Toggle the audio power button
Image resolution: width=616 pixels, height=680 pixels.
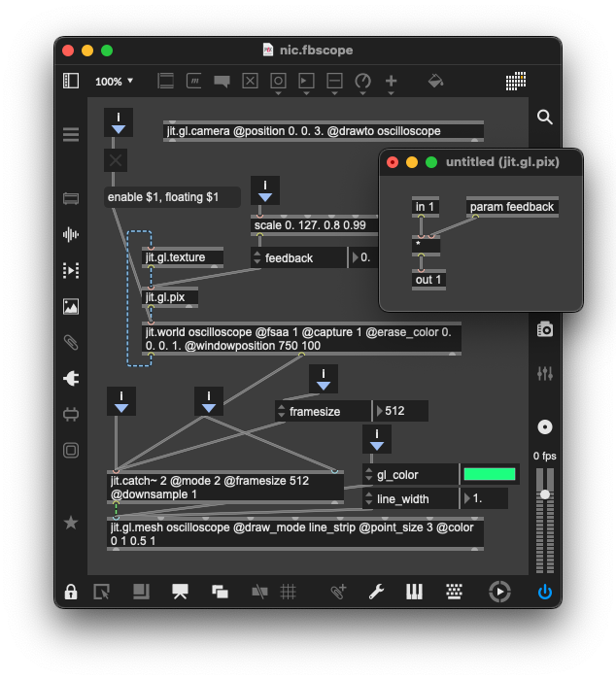[545, 592]
